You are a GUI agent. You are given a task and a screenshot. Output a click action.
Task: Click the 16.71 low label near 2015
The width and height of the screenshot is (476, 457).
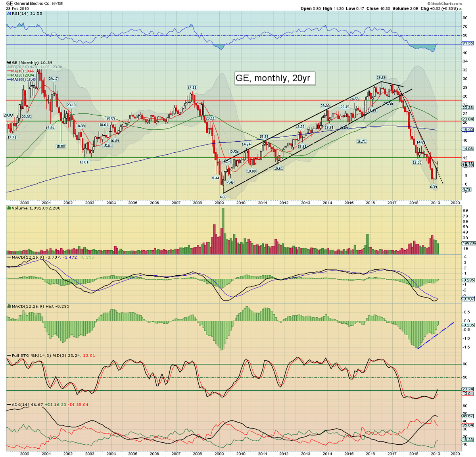click(361, 141)
